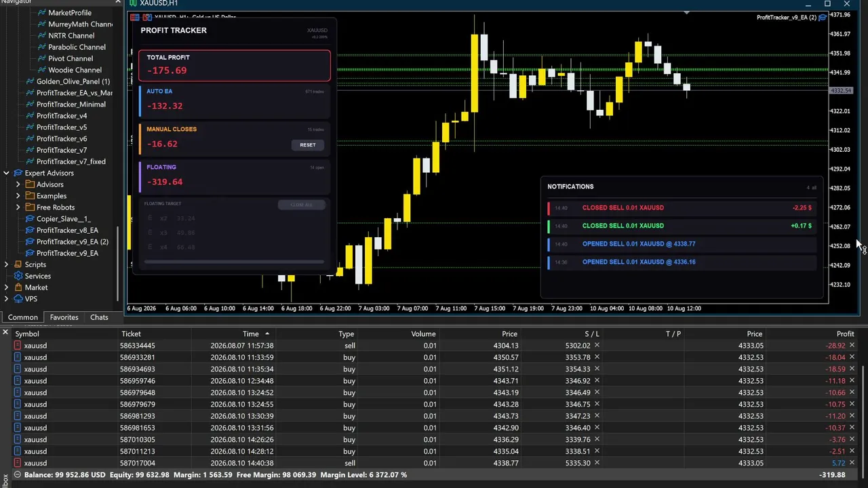
Task: Collapse the Expert Advisors tree node
Action: coord(6,173)
